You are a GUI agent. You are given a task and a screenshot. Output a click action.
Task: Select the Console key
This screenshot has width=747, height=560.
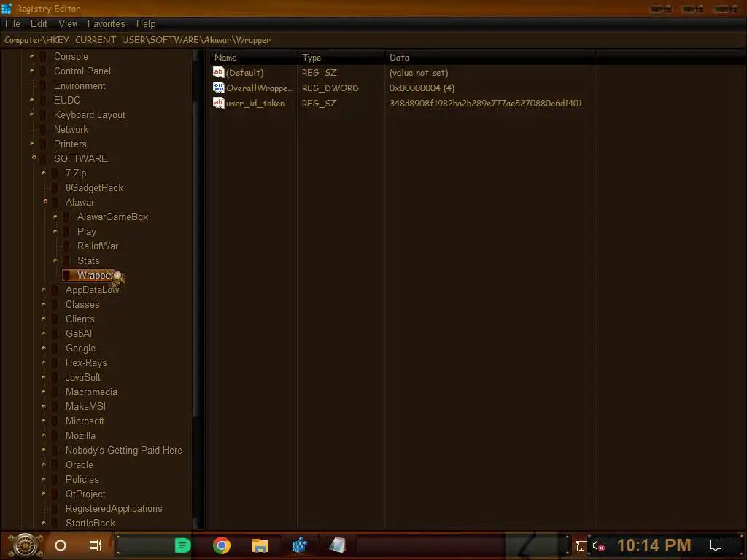[71, 57]
